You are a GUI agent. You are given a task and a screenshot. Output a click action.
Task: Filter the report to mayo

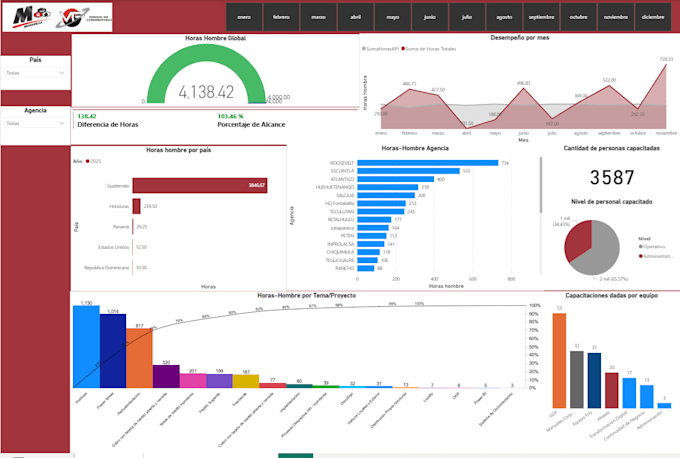393,17
